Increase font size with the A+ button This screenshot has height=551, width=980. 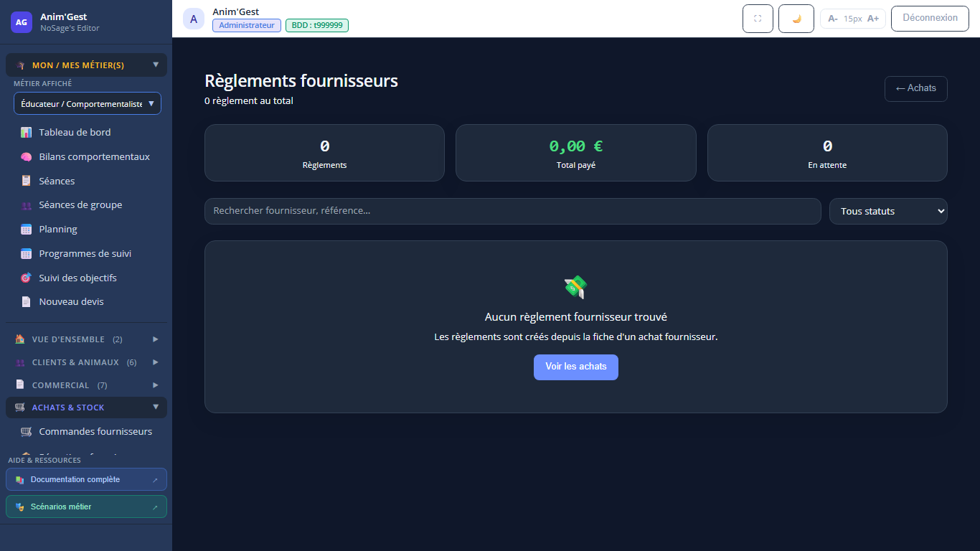pos(873,19)
